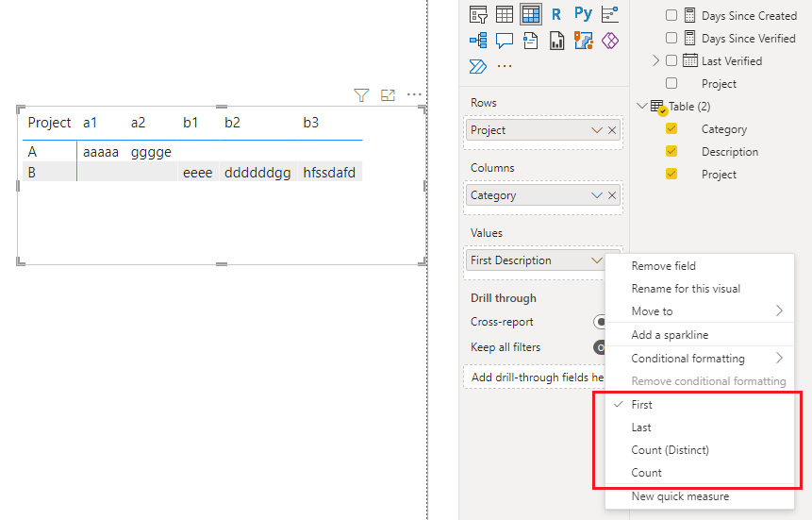Select the Power Apps visual
This screenshot has width=812, height=520.
coord(609,41)
